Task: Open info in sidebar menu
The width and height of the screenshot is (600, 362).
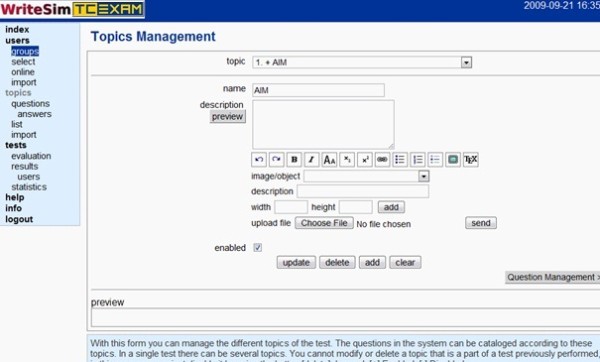Action: click(13, 208)
